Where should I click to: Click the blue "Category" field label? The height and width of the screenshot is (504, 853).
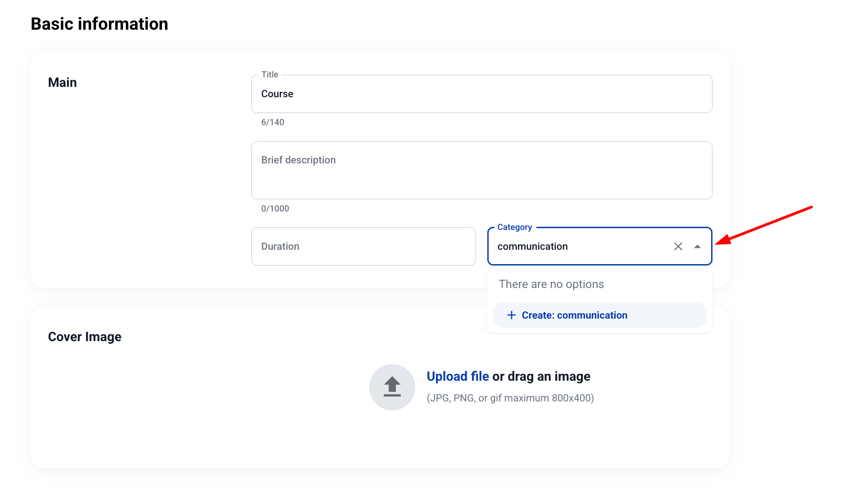click(514, 227)
